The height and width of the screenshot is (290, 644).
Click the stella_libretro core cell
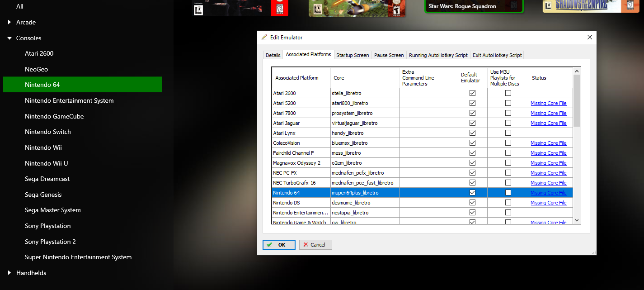[365, 93]
